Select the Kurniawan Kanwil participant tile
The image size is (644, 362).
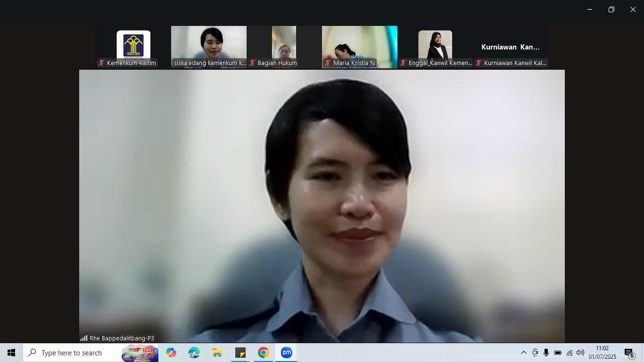(x=511, y=47)
